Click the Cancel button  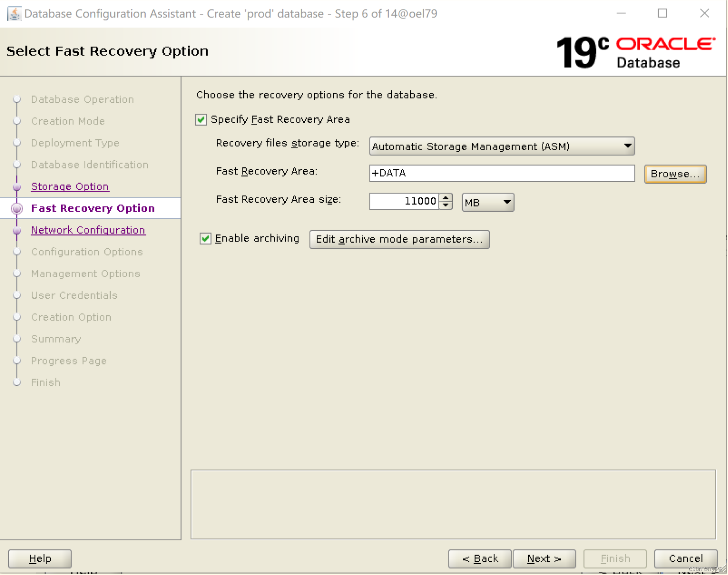click(x=686, y=558)
